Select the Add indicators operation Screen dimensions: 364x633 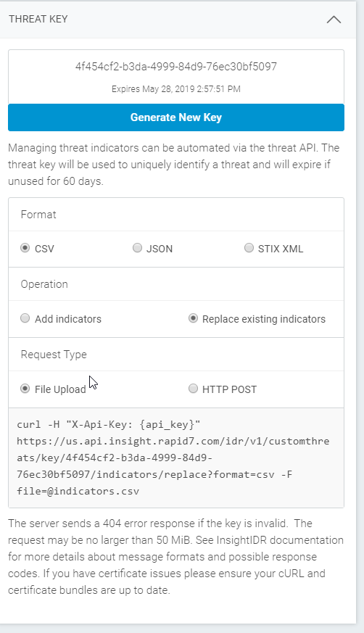(x=25, y=318)
